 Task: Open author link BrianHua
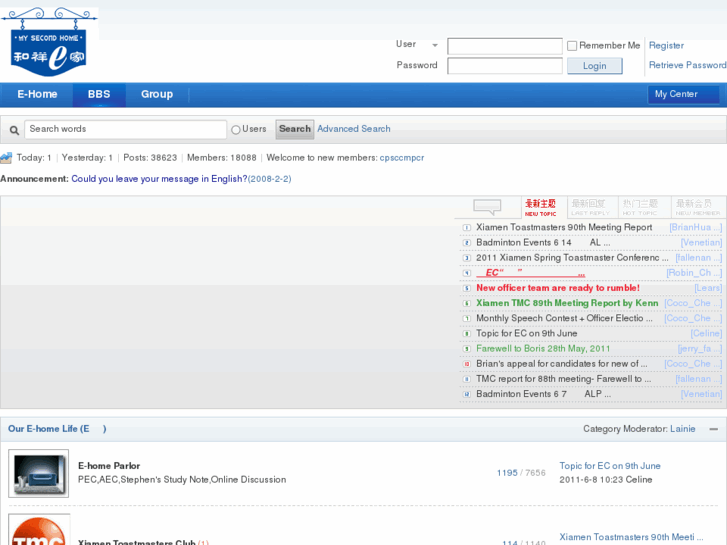695,227
